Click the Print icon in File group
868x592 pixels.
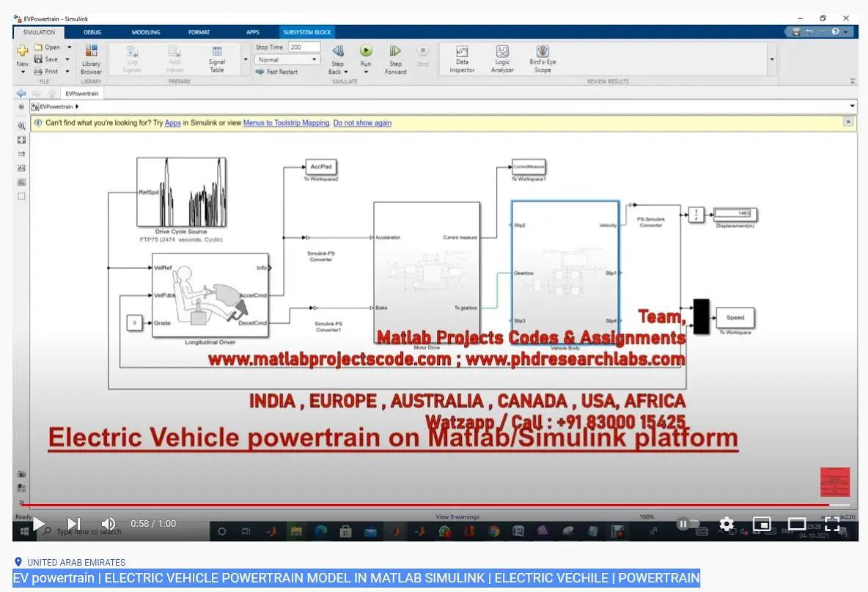pos(38,71)
